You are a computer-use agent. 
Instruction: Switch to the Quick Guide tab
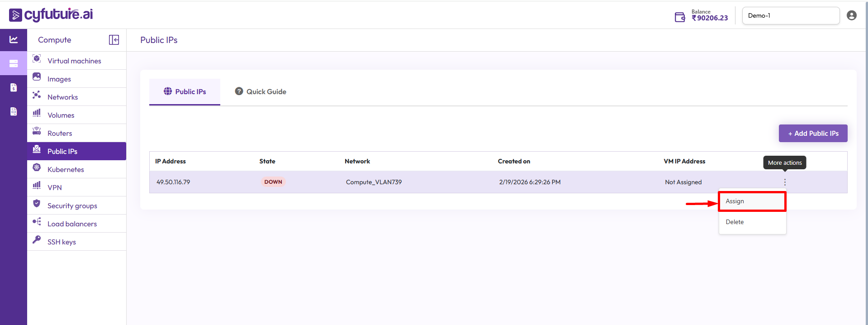tap(261, 91)
